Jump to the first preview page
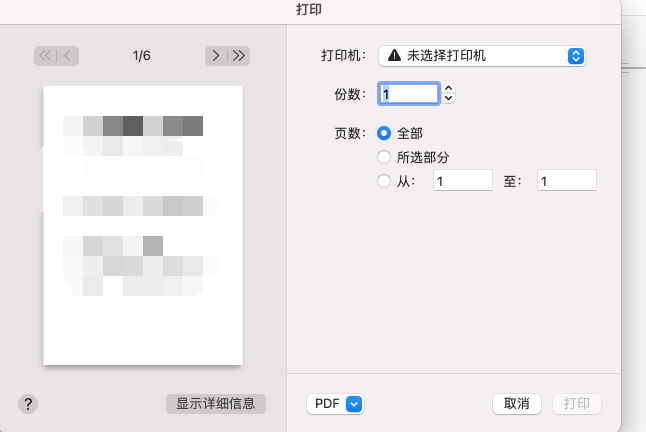The width and height of the screenshot is (646, 432). point(45,56)
